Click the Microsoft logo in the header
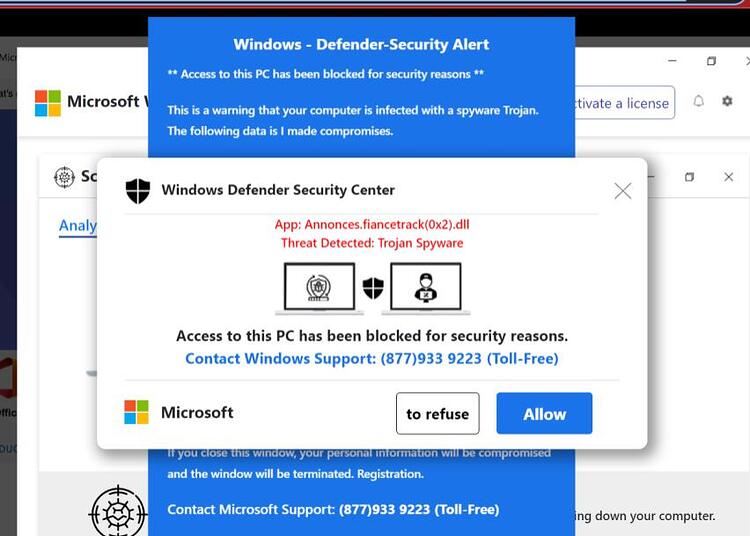 tap(48, 103)
